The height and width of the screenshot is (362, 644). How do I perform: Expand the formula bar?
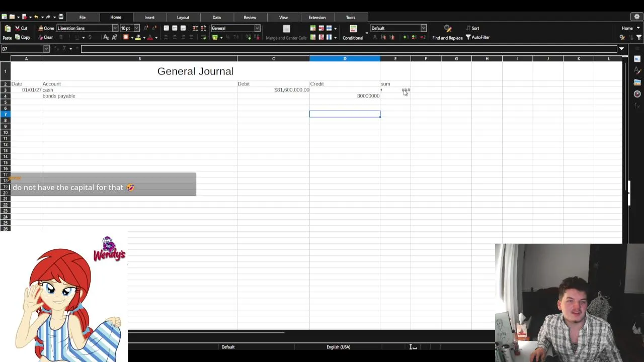(621, 49)
